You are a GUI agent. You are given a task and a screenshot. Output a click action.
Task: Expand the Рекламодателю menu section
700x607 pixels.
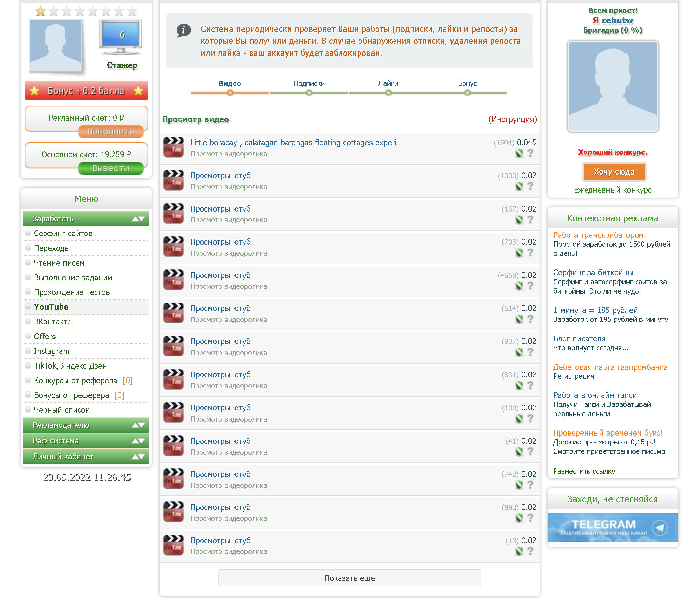pyautogui.click(x=138, y=425)
